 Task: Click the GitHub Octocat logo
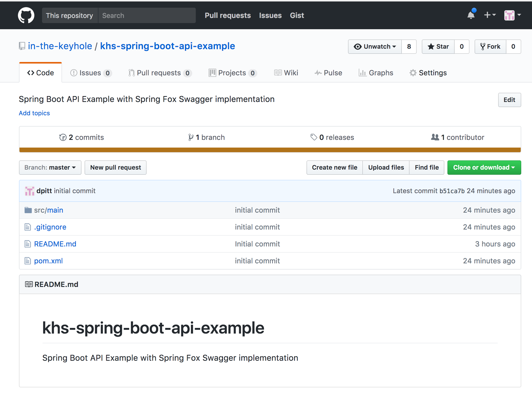26,15
